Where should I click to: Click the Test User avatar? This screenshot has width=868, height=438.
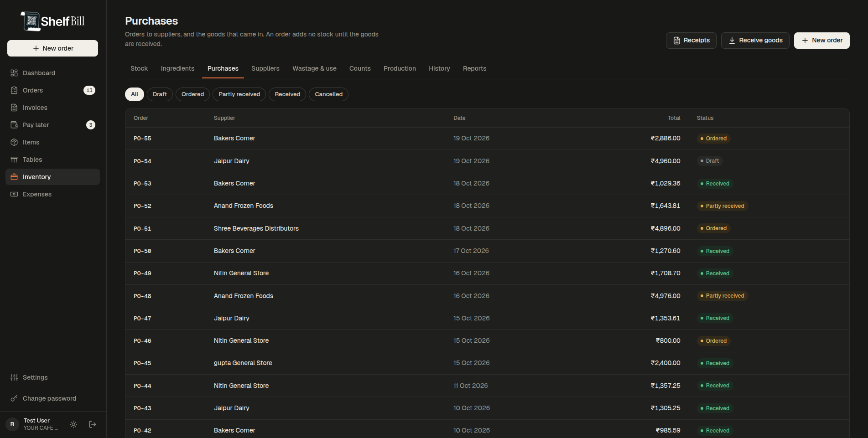coord(12,424)
